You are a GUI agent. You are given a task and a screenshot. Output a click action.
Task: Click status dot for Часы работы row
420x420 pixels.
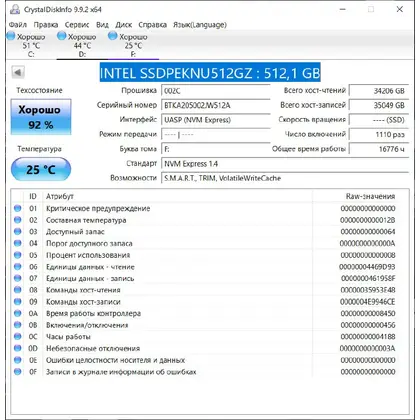18,337
